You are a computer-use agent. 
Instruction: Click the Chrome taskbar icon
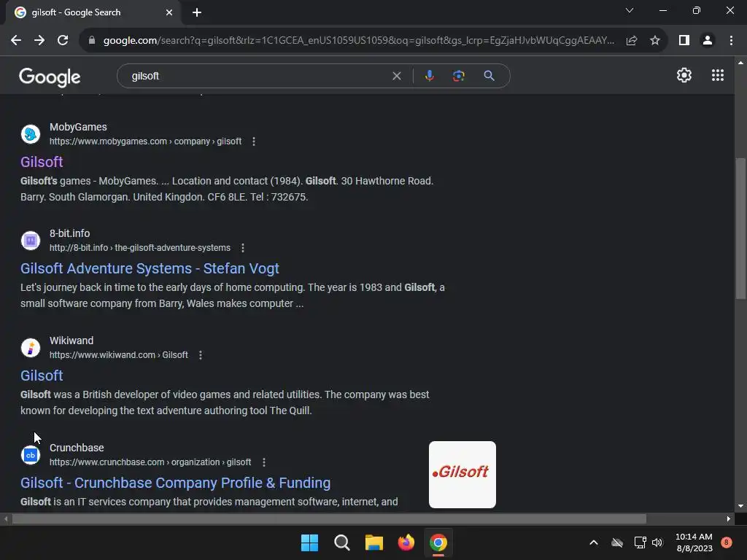click(438, 542)
